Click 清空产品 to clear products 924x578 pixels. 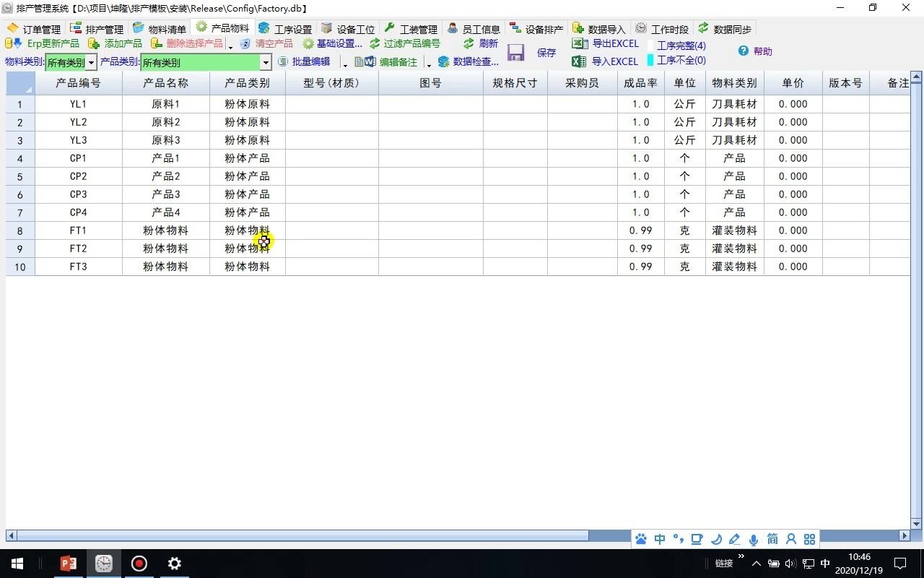click(x=266, y=44)
